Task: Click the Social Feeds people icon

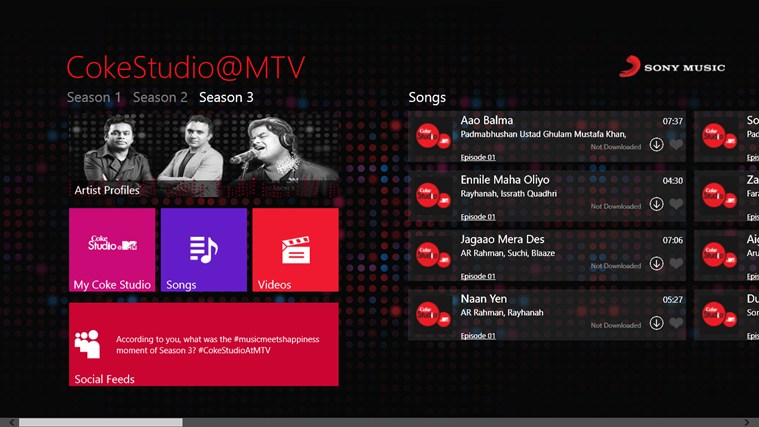Action: point(87,344)
